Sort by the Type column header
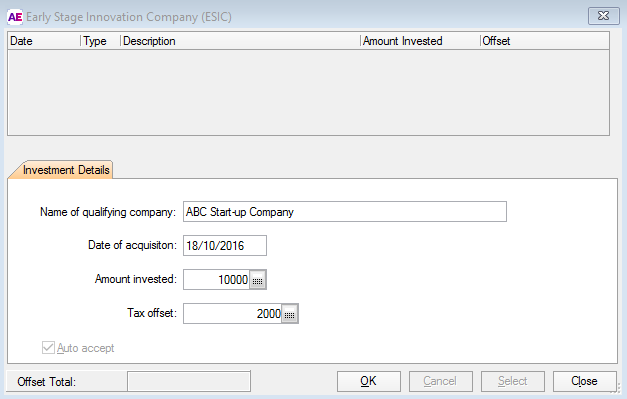 pyautogui.click(x=100, y=41)
